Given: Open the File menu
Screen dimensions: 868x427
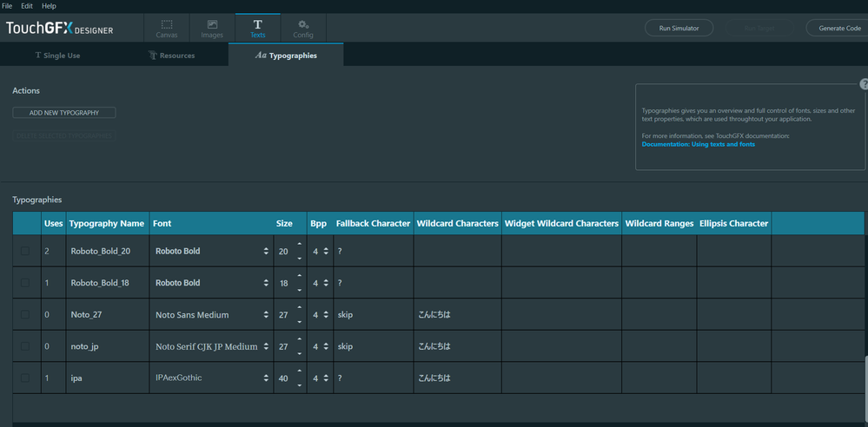Looking at the screenshot, I should coord(7,5).
